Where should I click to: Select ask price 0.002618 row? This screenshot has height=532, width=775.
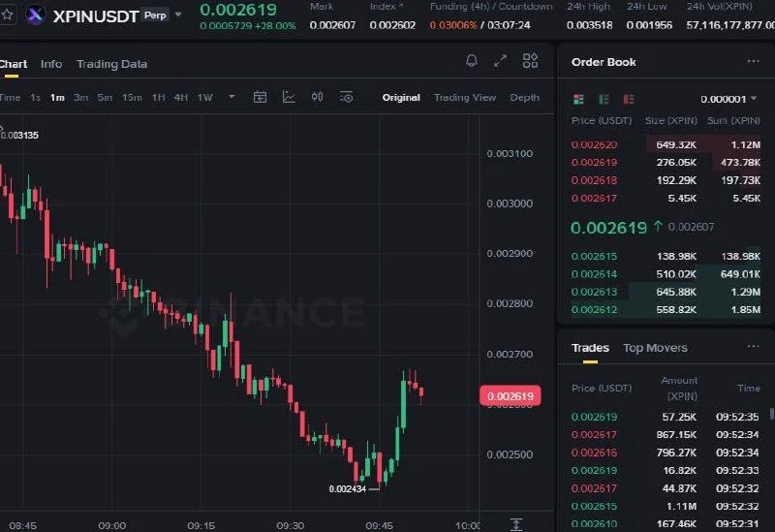pyautogui.click(x=666, y=180)
